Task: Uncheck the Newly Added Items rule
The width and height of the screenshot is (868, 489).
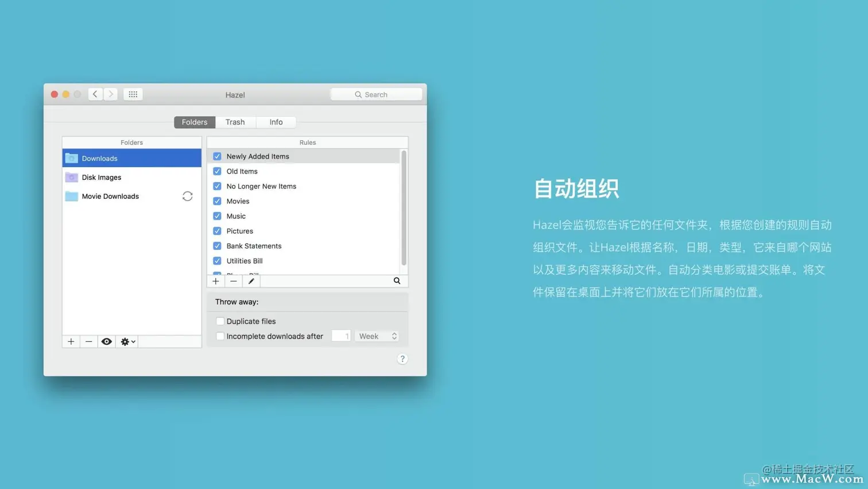Action: pyautogui.click(x=217, y=156)
